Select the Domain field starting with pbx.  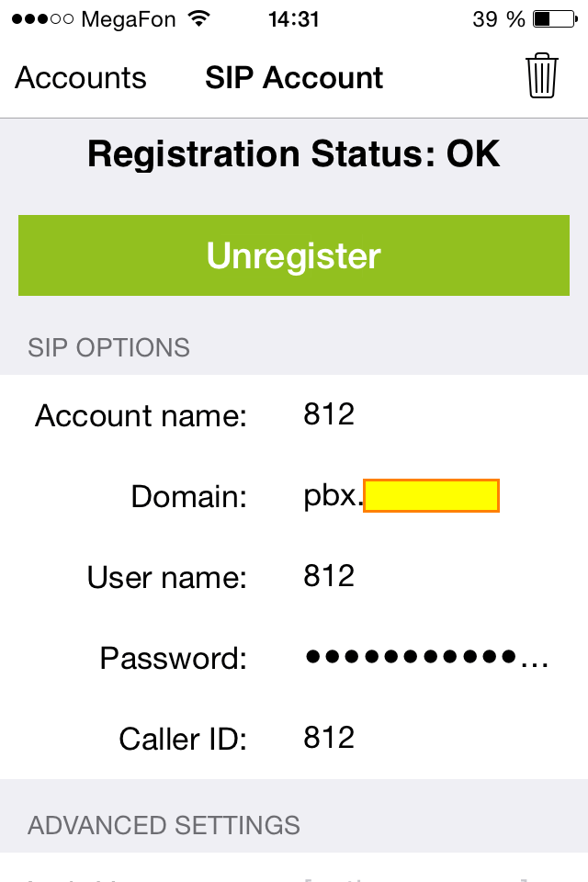click(401, 495)
